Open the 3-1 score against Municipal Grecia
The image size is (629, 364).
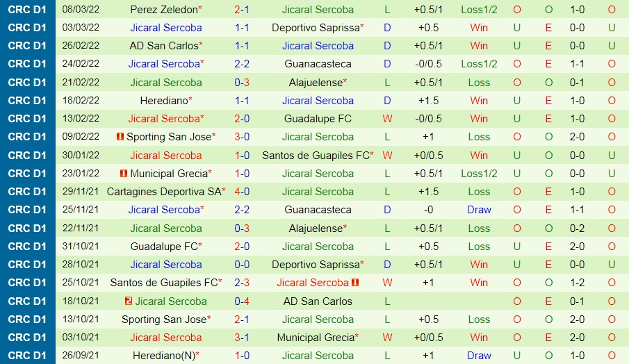tap(242, 338)
